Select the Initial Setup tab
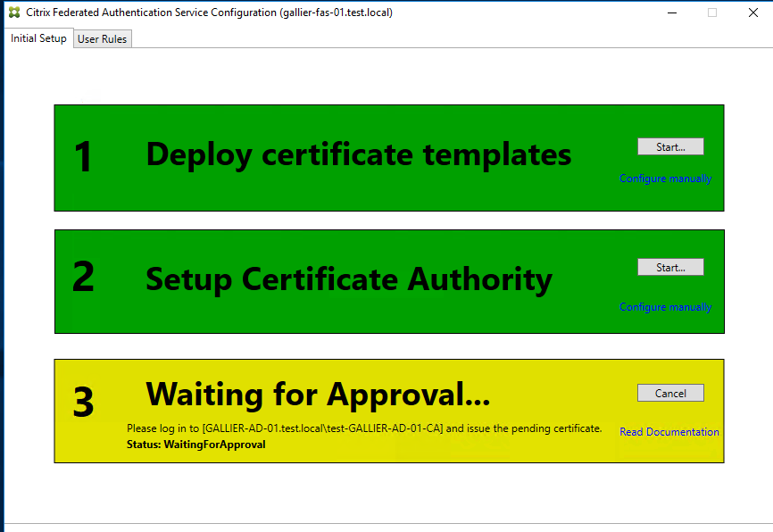The height and width of the screenshot is (532, 773). tap(38, 38)
